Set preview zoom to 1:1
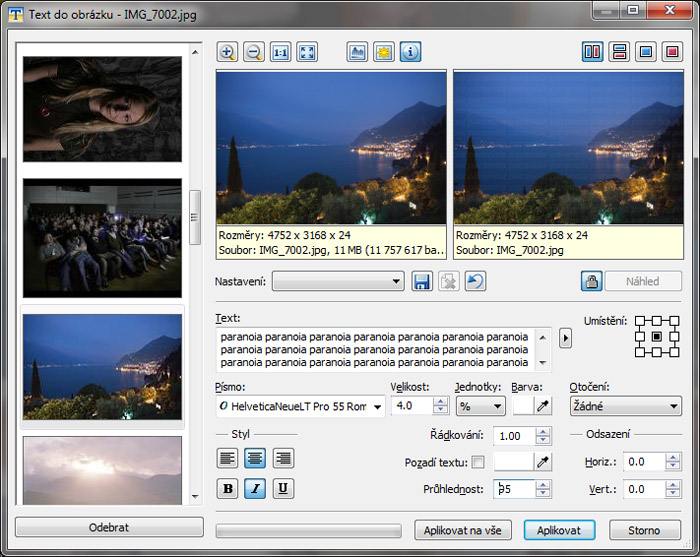Screen dimensions: 700x557 click(280, 53)
